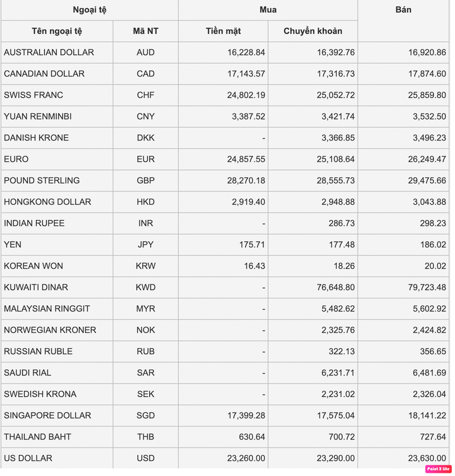Select the KUWAITI DINAR transfer rate 76,648.80
Viewport: 455px width, 476px height.
334,288
